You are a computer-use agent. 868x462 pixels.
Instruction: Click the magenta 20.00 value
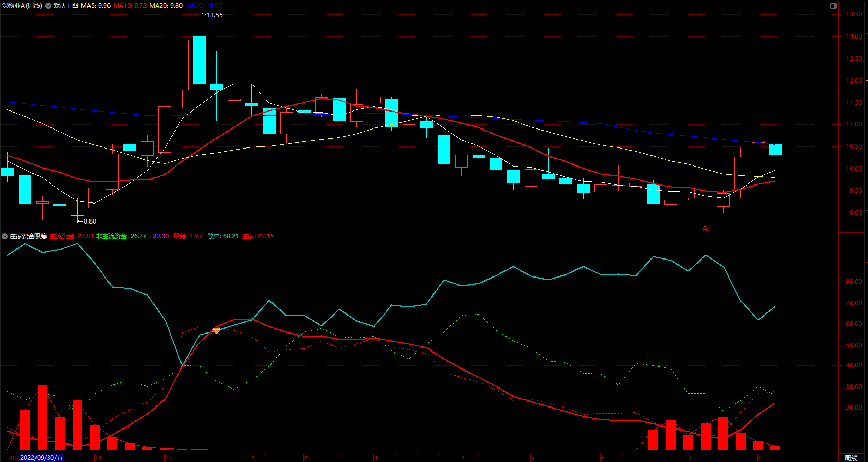160,236
